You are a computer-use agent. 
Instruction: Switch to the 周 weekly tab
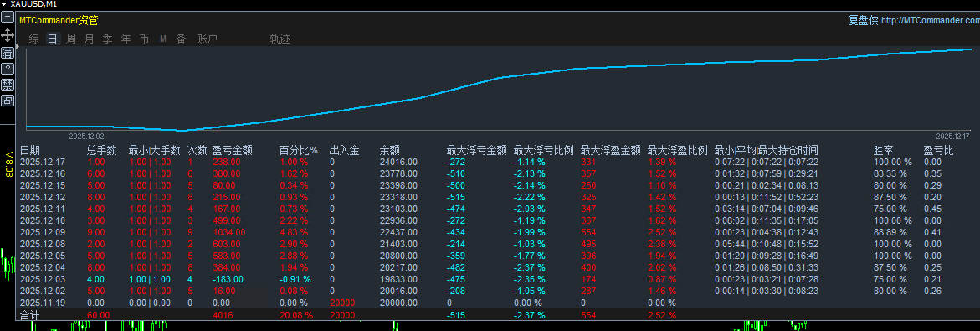pyautogui.click(x=70, y=39)
